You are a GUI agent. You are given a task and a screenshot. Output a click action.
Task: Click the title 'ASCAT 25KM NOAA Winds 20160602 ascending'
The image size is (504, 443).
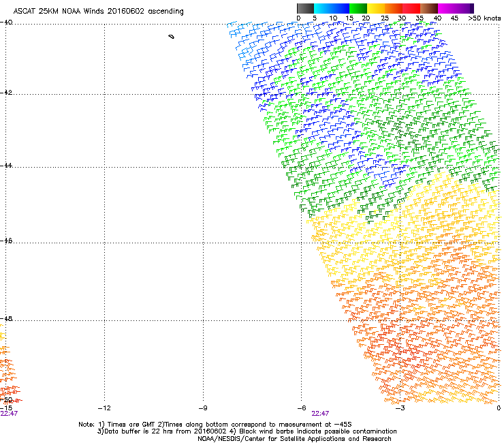point(98,11)
